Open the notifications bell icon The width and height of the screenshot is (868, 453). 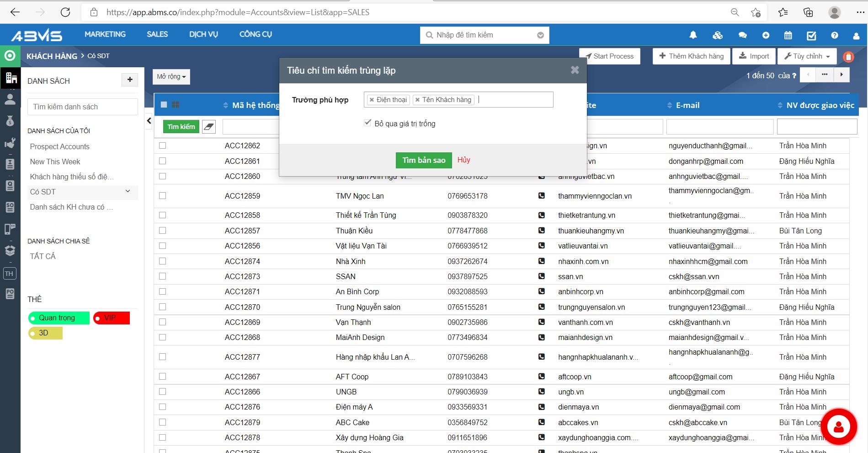pos(693,35)
